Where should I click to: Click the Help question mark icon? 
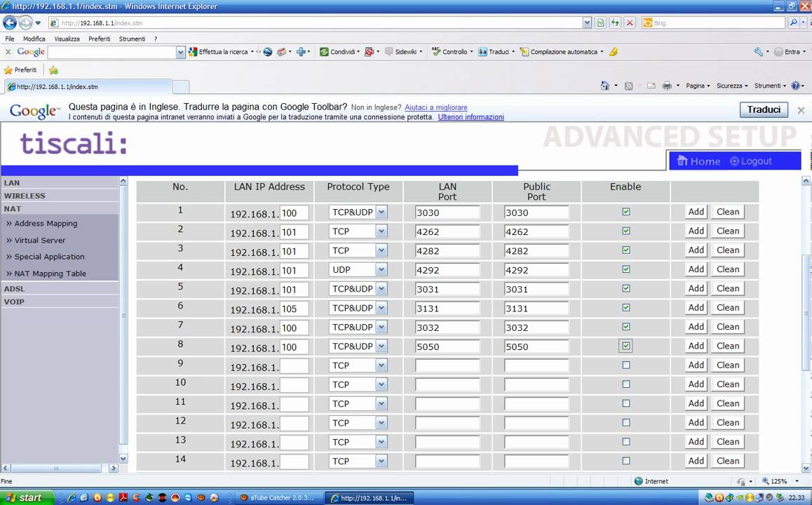click(795, 86)
